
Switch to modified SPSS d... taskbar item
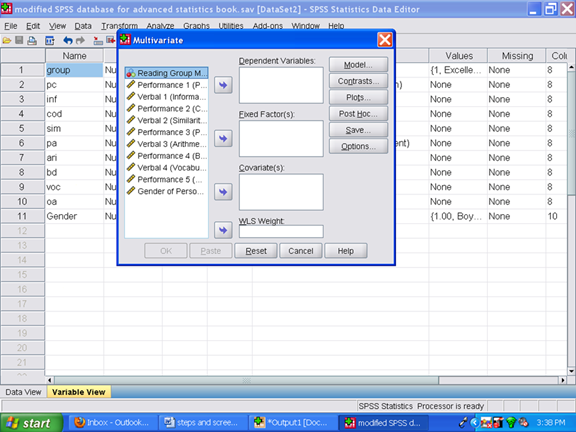click(x=383, y=423)
